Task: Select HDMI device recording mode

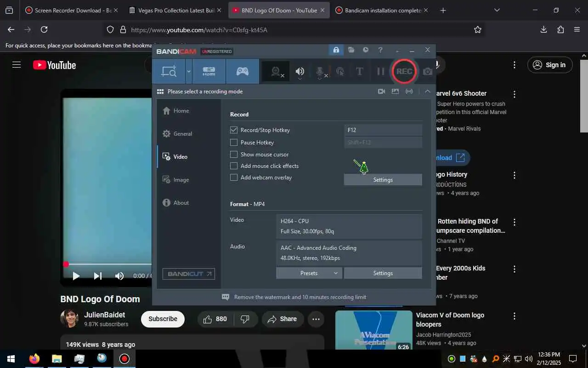Action: click(x=209, y=71)
